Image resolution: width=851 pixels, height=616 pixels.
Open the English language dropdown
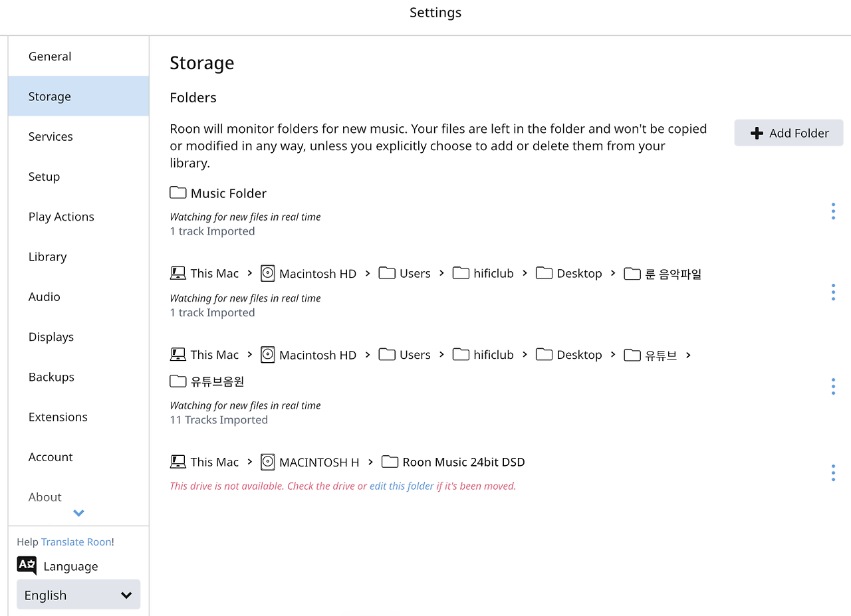click(x=78, y=595)
